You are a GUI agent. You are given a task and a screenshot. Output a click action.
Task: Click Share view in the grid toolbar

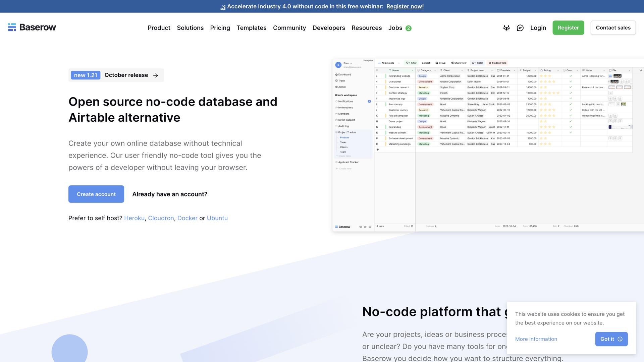pyautogui.click(x=459, y=63)
